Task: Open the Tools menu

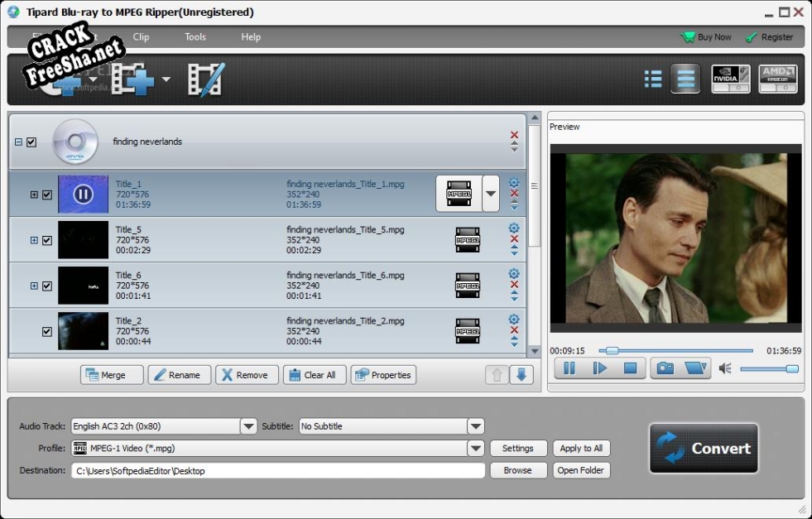Action: [x=195, y=37]
